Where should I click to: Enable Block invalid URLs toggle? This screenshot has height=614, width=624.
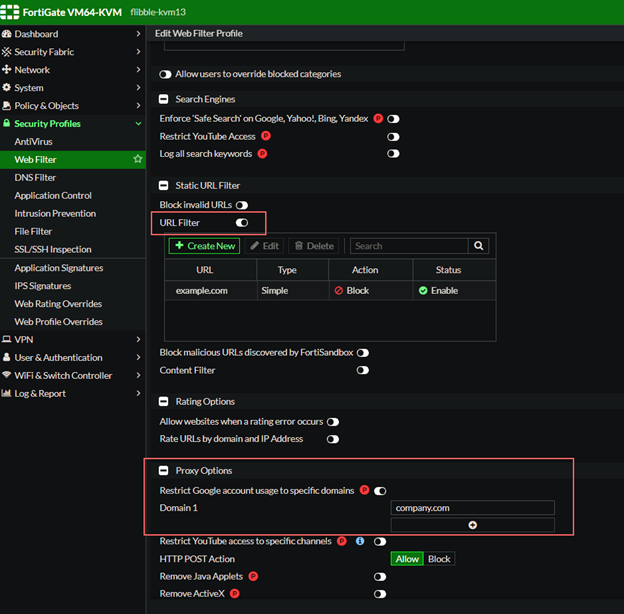coord(241,205)
